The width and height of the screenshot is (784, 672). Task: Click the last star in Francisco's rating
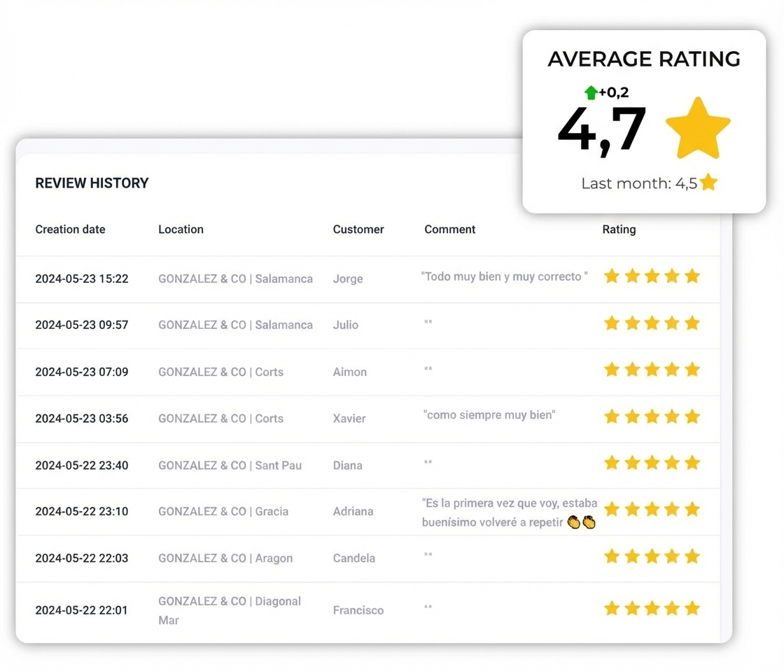[x=692, y=608]
